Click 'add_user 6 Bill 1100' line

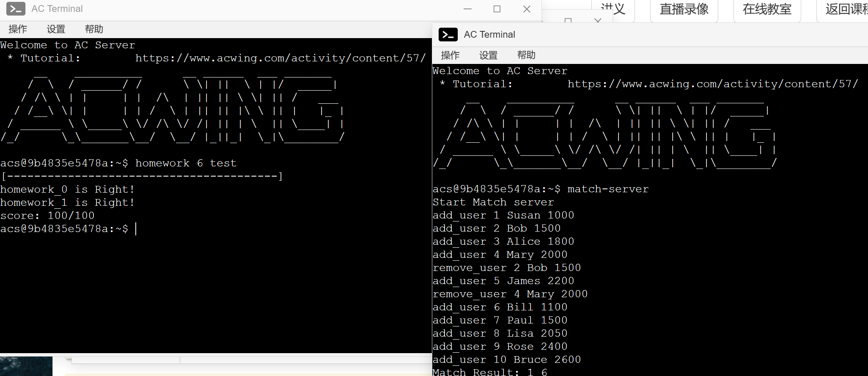[500, 307]
